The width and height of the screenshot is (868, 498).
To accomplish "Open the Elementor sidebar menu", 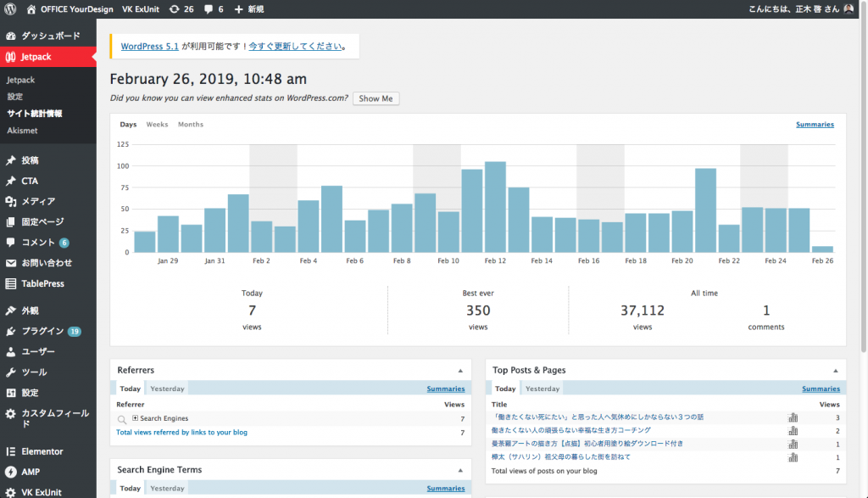I will click(x=42, y=451).
